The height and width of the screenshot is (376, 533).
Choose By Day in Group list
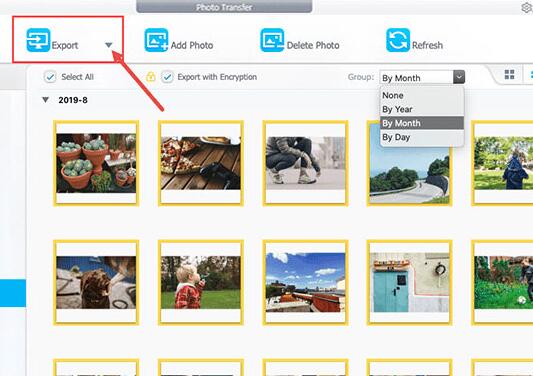[422, 137]
